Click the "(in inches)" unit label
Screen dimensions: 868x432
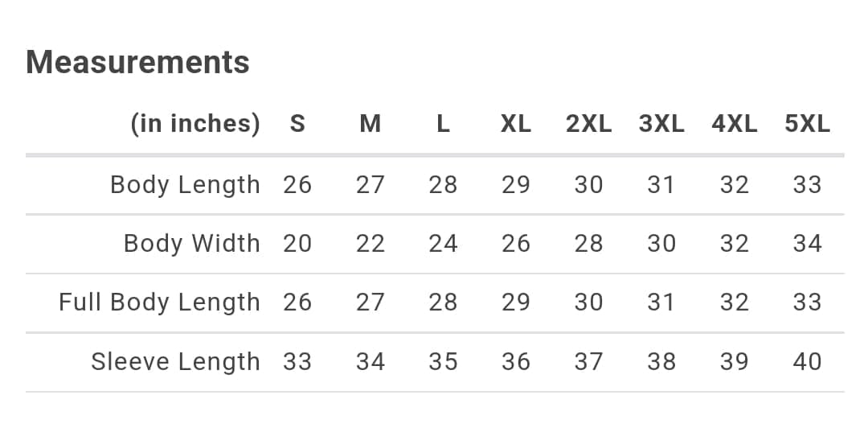click(195, 124)
